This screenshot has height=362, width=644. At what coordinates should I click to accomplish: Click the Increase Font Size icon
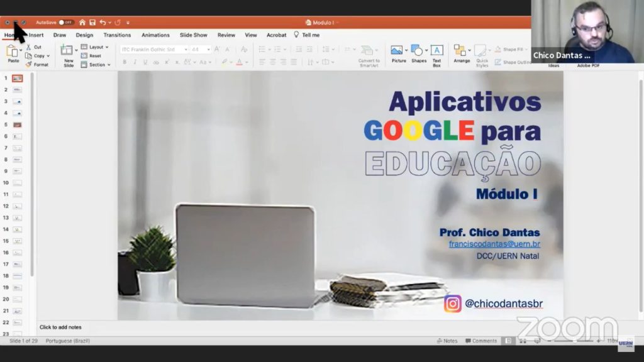217,49
